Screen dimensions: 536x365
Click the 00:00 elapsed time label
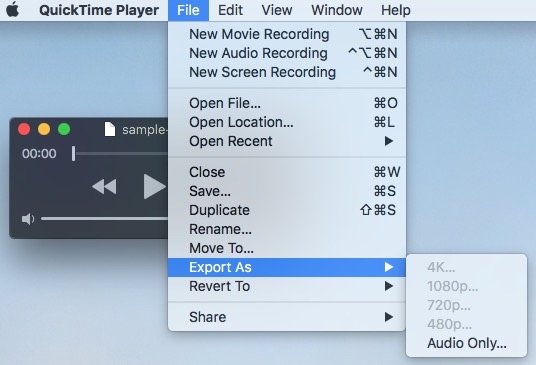coord(39,154)
